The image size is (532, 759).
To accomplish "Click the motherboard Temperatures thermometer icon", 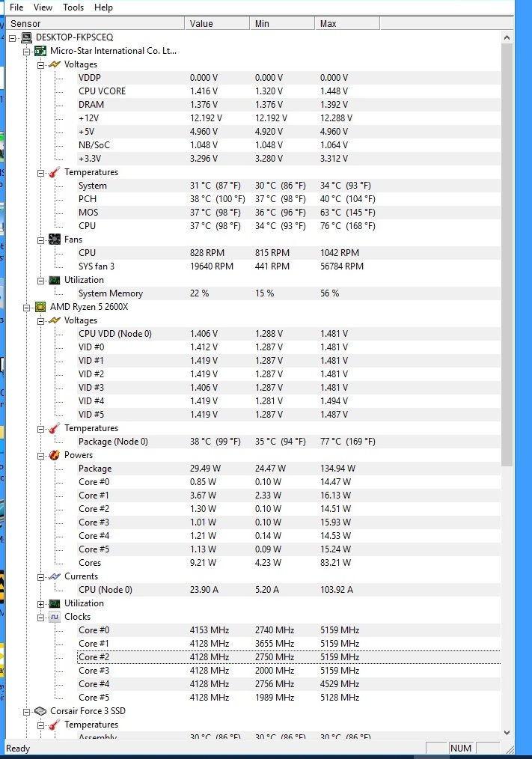I will pos(55,172).
